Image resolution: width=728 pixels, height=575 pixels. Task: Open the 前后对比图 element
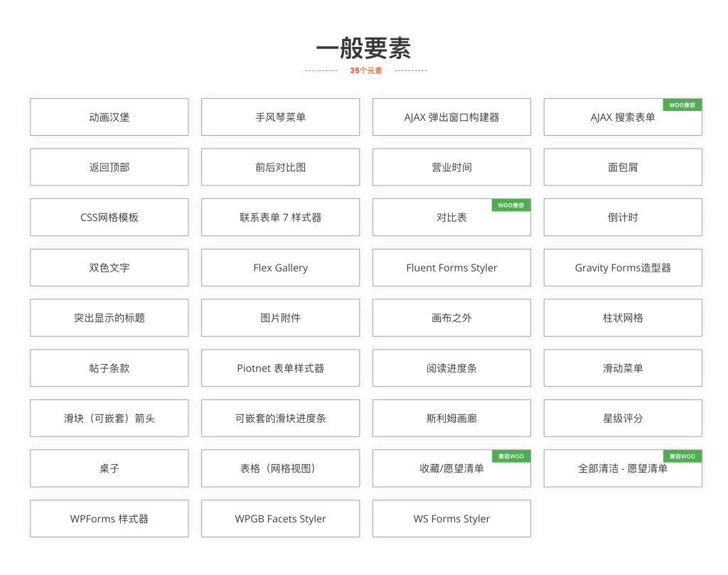click(x=280, y=168)
